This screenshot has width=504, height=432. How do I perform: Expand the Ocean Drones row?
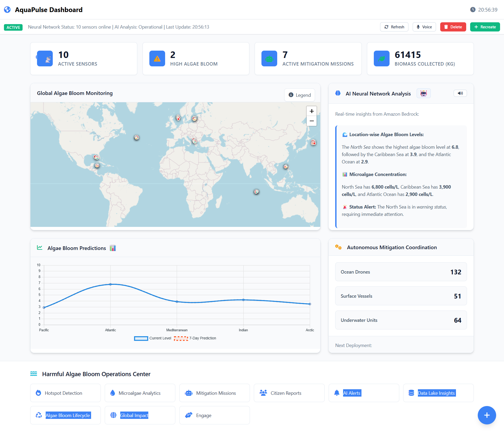point(401,272)
